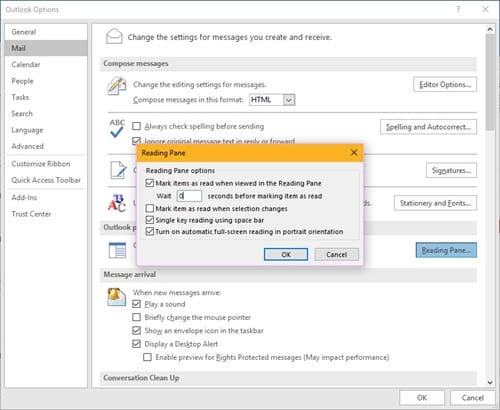Click the pencil-and-paper compose messages icon
500x410 pixels.
click(x=117, y=86)
